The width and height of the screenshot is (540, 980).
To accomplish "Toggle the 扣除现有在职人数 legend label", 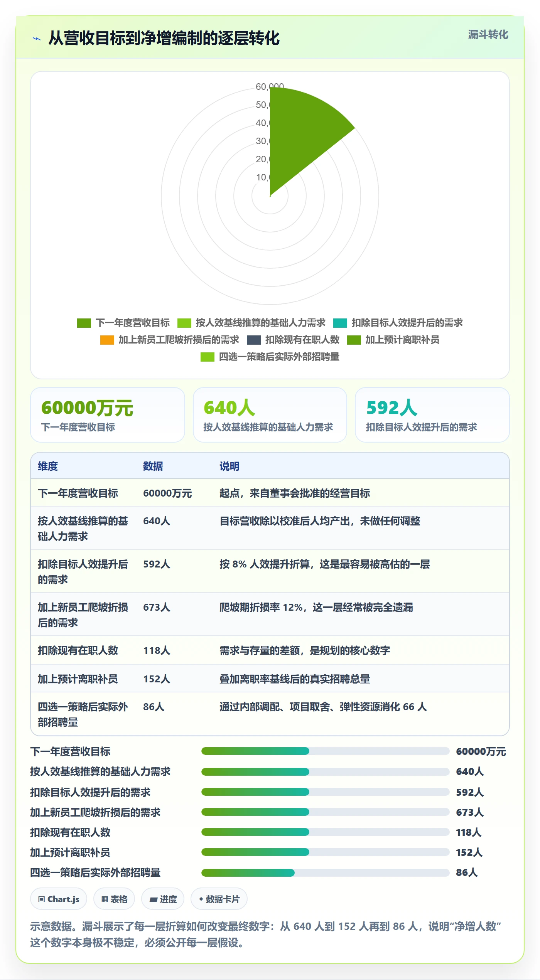I will [302, 340].
